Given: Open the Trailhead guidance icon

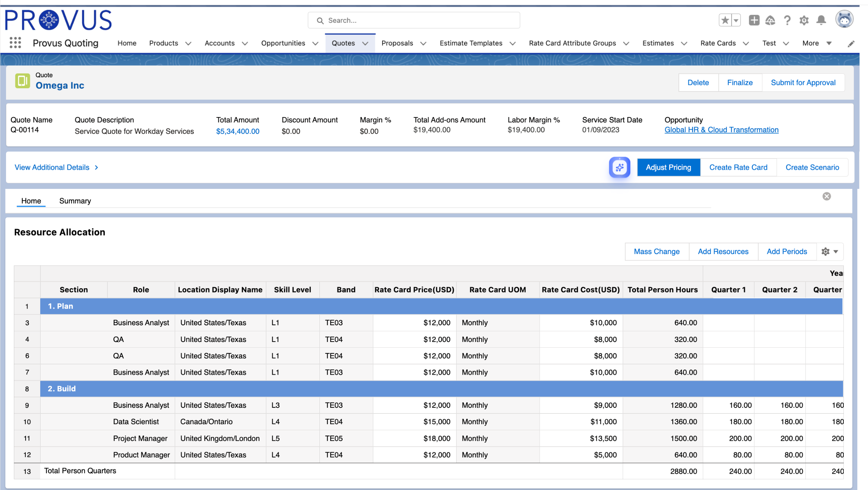Looking at the screenshot, I should [x=770, y=20].
